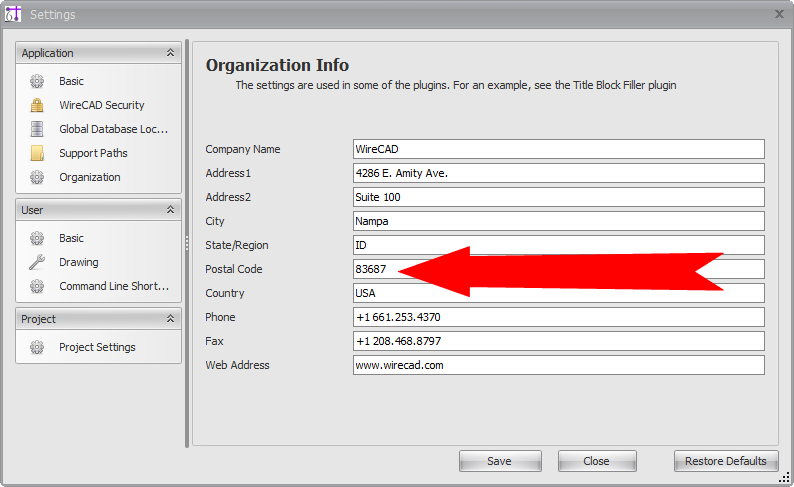Screen dimensions: 794x487
Task: Collapse the User group
Action: (171, 210)
